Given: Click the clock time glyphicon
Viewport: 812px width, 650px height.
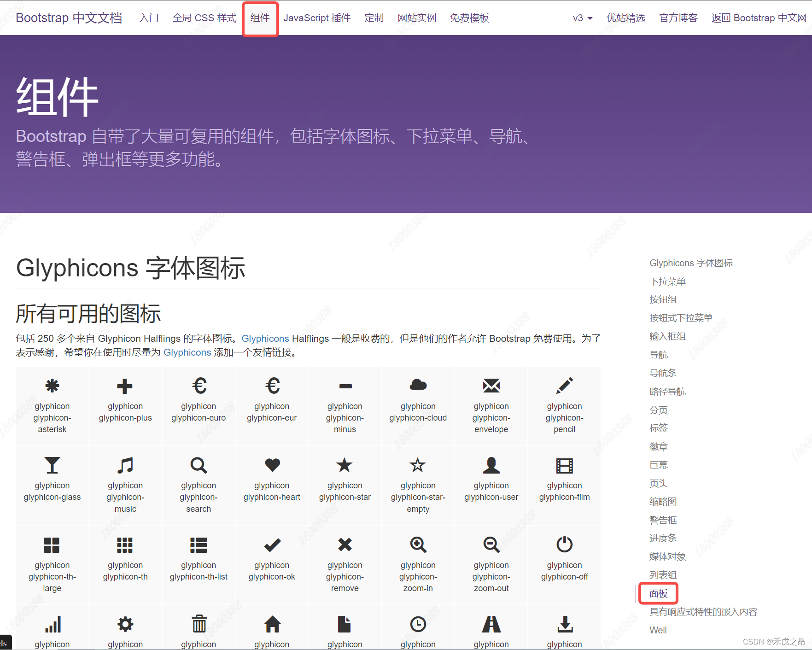Looking at the screenshot, I should coord(418,624).
